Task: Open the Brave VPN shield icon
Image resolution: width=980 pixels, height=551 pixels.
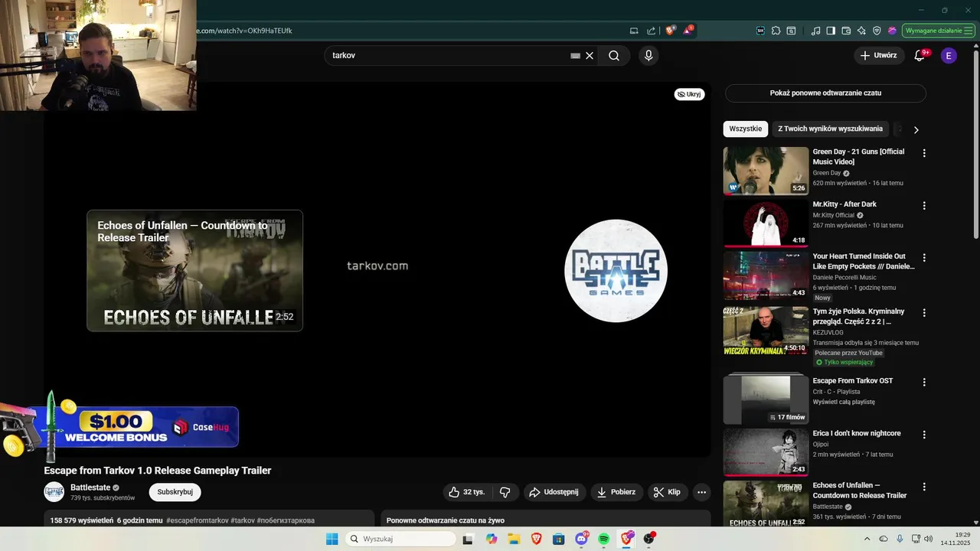Action: [x=877, y=31]
